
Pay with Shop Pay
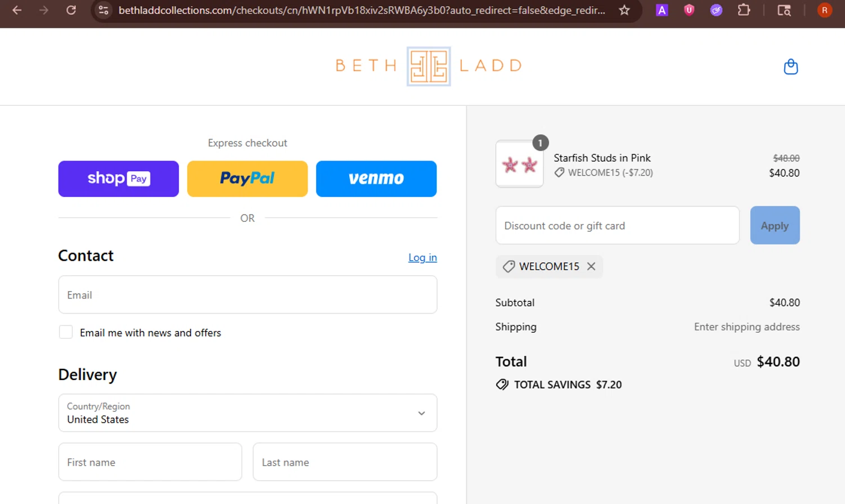(x=118, y=179)
